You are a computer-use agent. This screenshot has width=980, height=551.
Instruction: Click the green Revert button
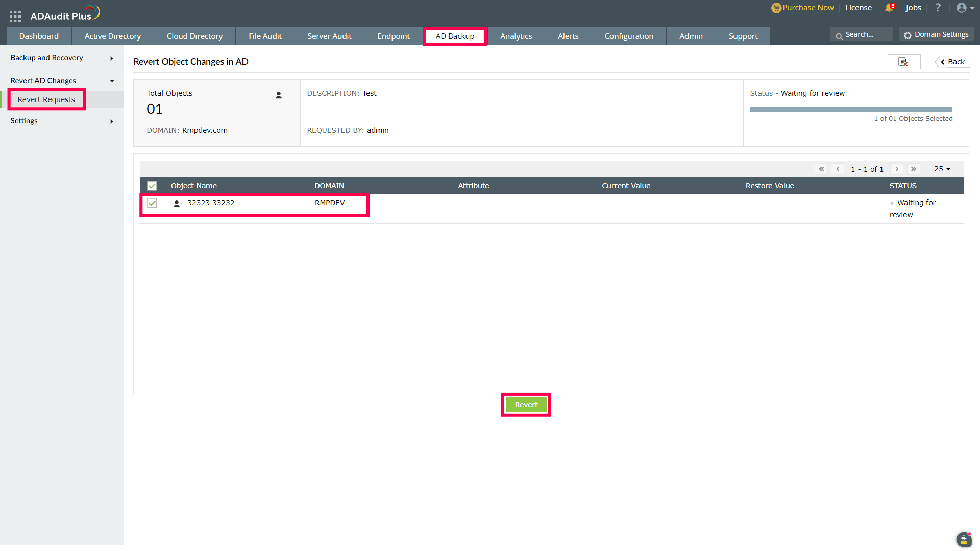526,405
